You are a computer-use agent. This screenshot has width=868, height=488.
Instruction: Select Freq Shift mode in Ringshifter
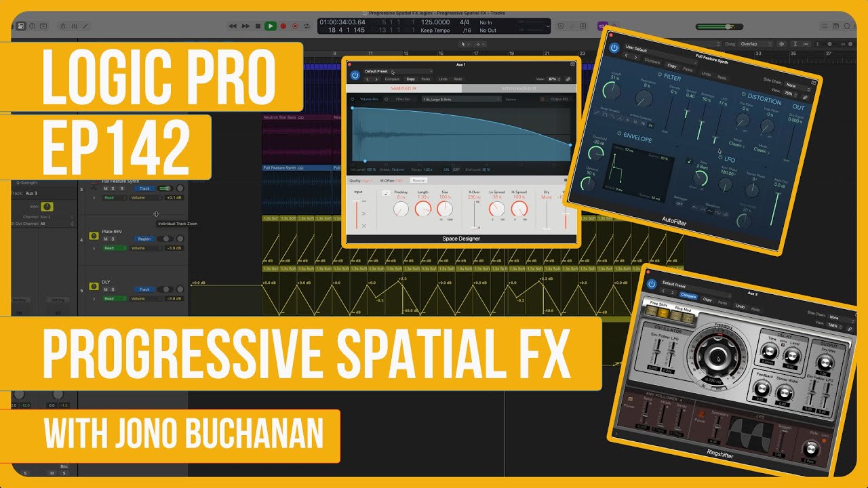(660, 305)
